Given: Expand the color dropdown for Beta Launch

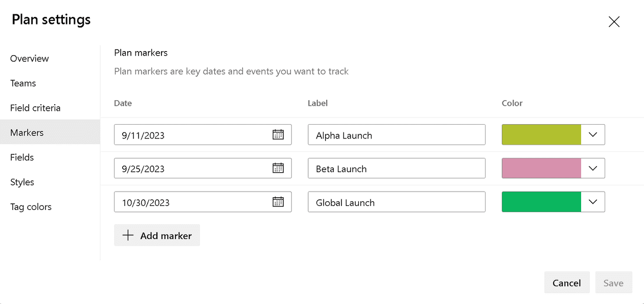Looking at the screenshot, I should tap(593, 168).
